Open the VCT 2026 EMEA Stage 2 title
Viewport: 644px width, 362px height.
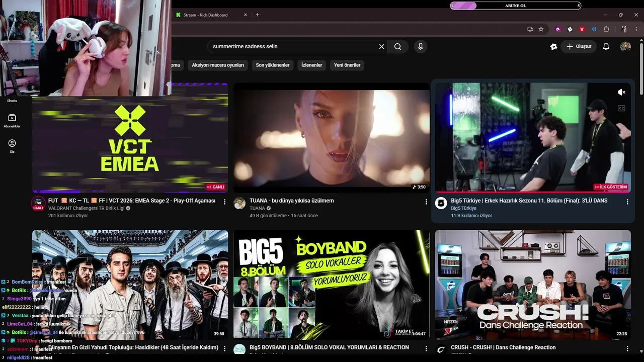coord(132,201)
